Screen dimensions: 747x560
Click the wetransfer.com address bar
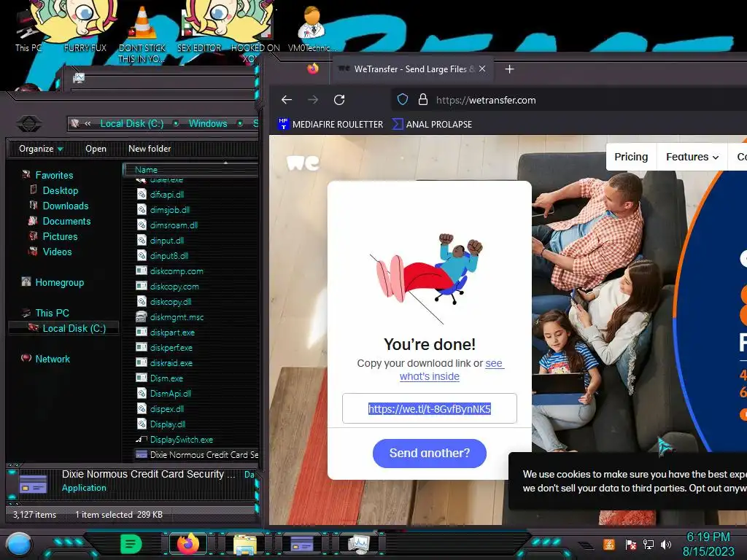click(486, 100)
